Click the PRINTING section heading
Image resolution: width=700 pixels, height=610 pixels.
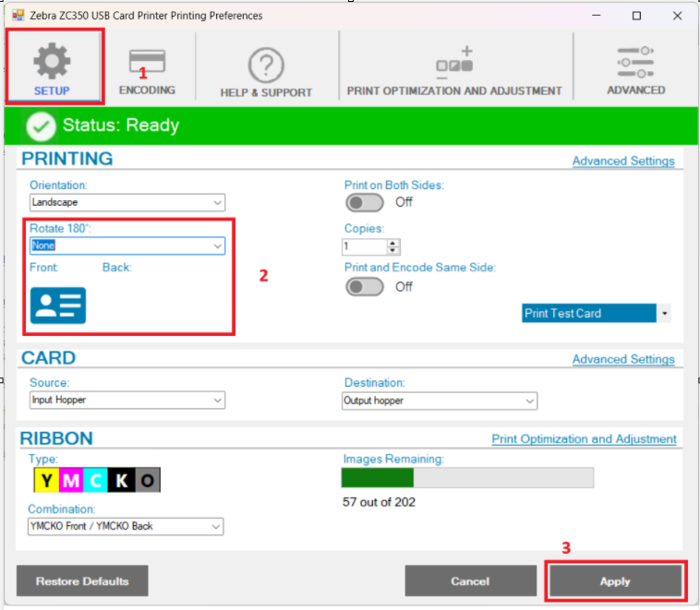pyautogui.click(x=67, y=159)
